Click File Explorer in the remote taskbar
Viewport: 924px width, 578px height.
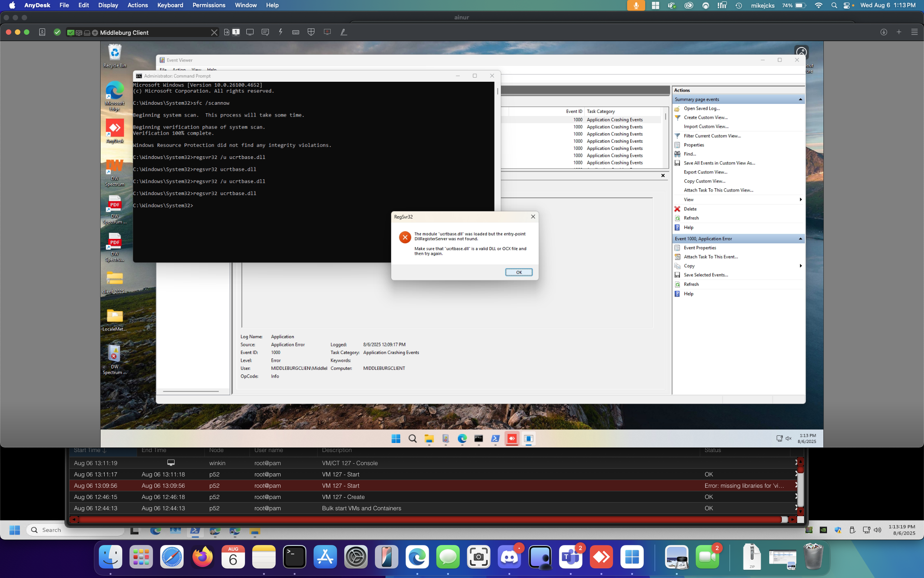pos(429,438)
